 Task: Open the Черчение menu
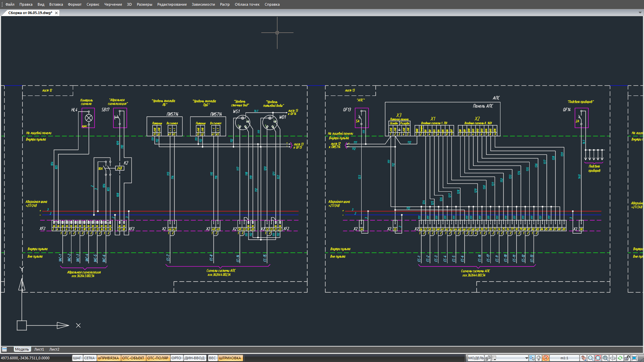(x=113, y=4)
